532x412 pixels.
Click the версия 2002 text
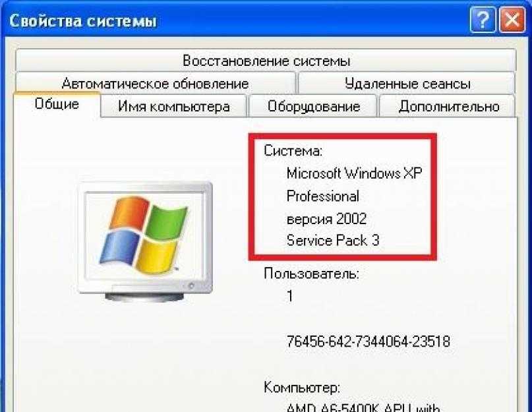click(x=327, y=219)
